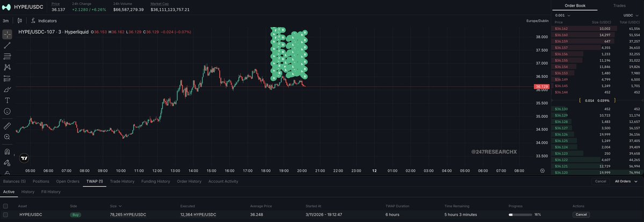Open the Funding History tab
Image resolution: width=644 pixels, height=222 pixels.
click(156, 181)
